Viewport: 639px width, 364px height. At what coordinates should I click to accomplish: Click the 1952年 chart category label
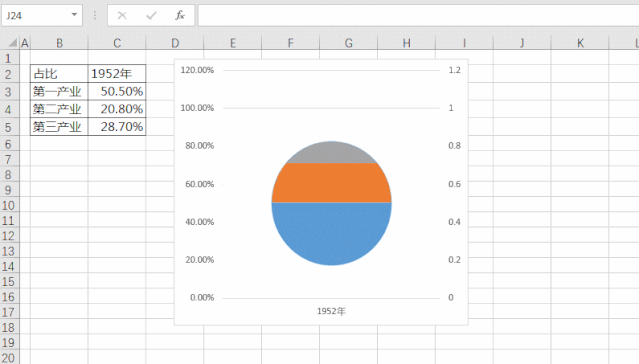click(331, 311)
